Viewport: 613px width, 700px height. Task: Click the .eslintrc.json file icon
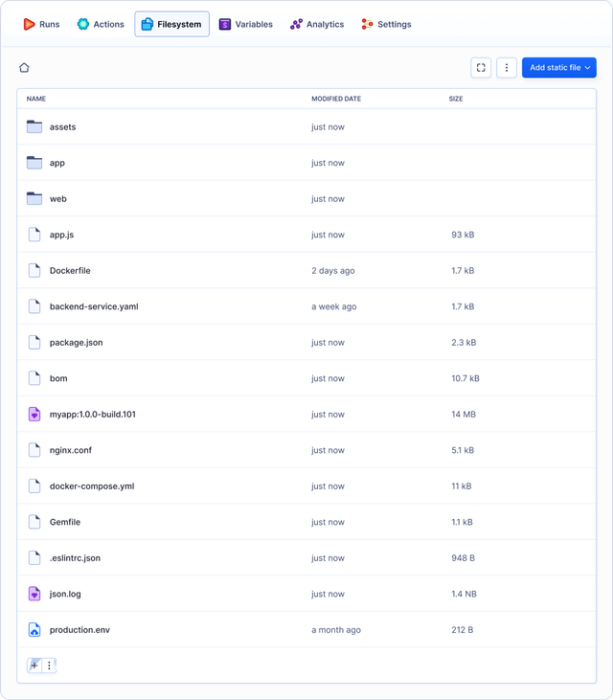click(x=34, y=558)
